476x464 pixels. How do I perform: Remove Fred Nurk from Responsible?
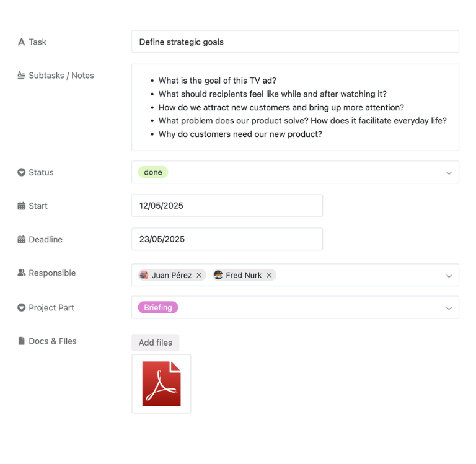tap(269, 275)
